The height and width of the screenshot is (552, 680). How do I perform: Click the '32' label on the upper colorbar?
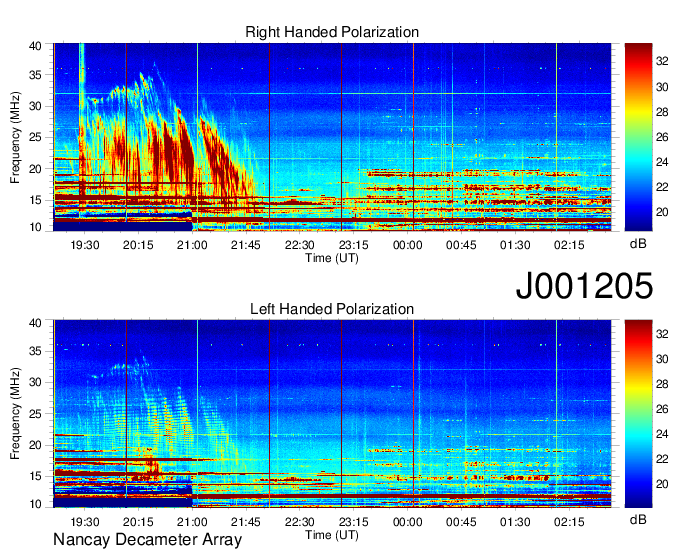pyautogui.click(x=662, y=62)
